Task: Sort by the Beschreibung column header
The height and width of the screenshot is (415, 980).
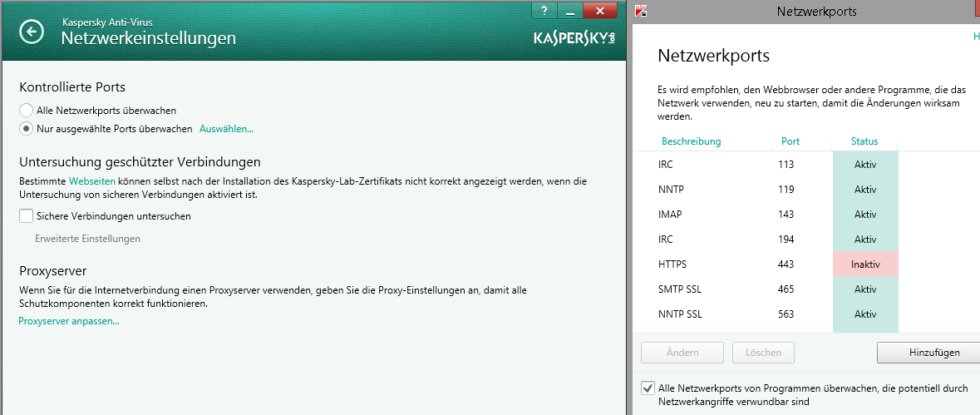Action: [692, 141]
